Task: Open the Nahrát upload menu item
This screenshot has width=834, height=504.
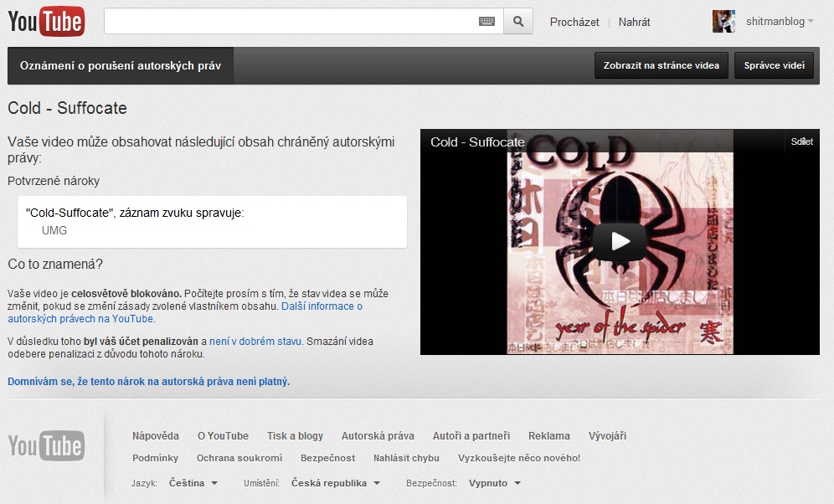Action: pos(634,23)
